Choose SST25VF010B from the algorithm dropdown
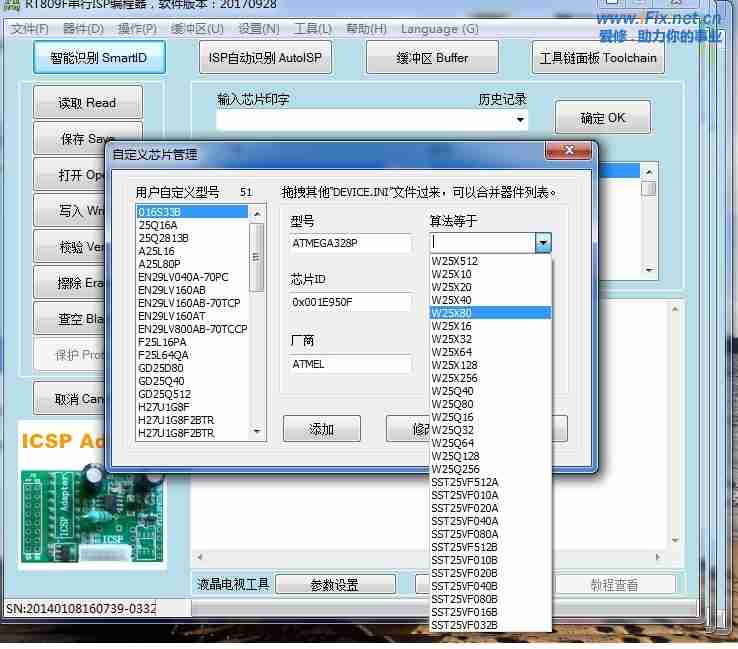 click(490, 560)
